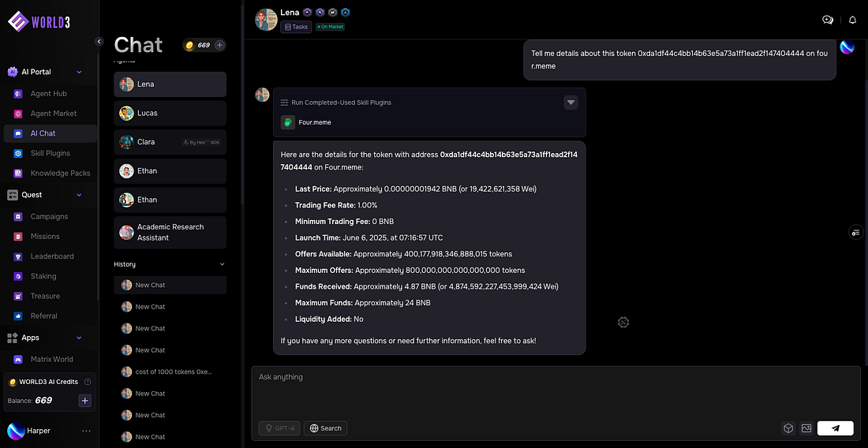Collapse the left sidebar with arrow
The image size is (868, 448).
[99, 41]
